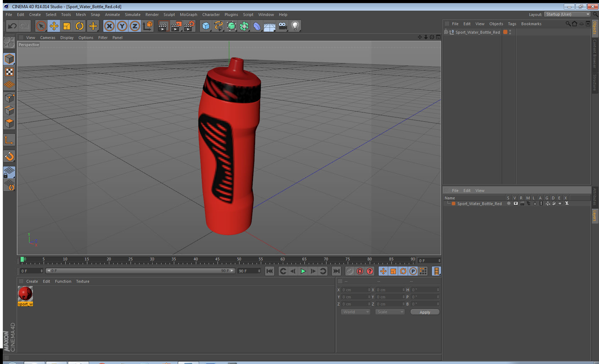Go to end of animation
599x364 pixels.
coord(336,271)
